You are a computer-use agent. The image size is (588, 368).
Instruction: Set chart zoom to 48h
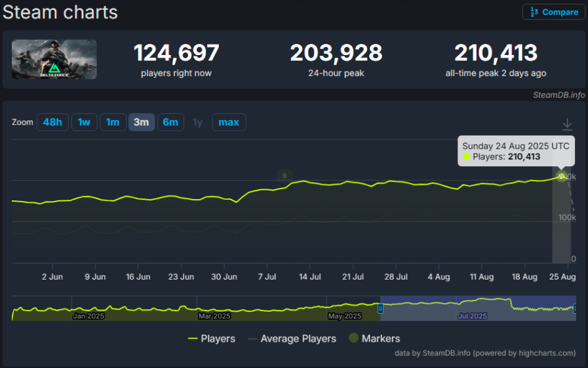click(x=52, y=122)
